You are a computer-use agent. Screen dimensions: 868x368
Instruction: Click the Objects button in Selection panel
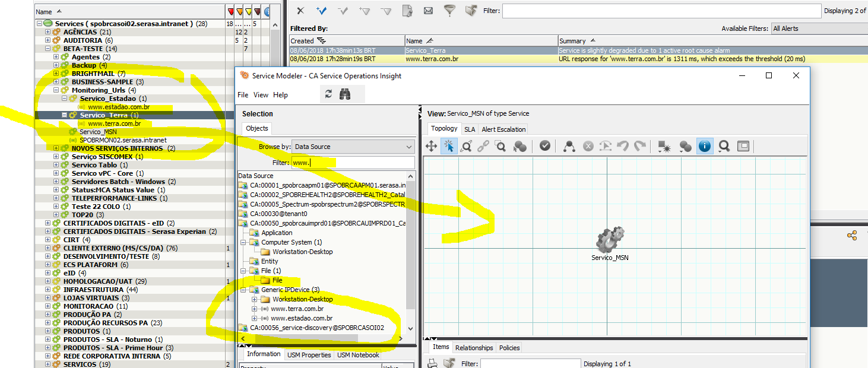(256, 128)
